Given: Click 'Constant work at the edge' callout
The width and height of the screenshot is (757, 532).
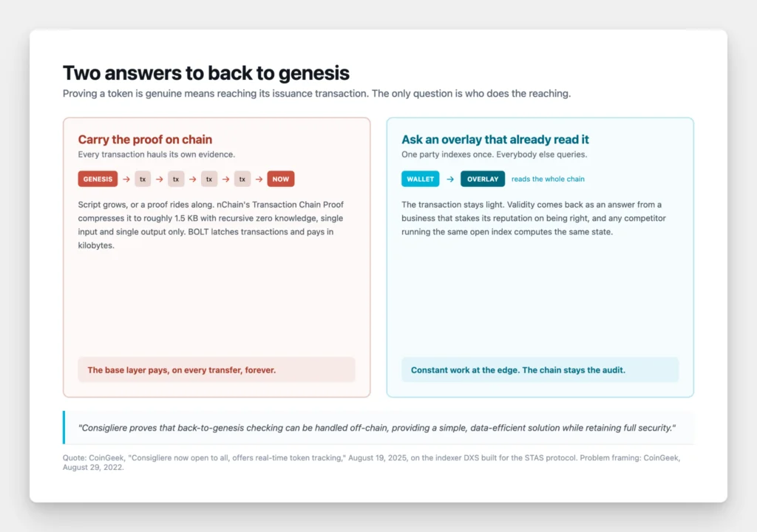Looking at the screenshot, I should point(540,369).
